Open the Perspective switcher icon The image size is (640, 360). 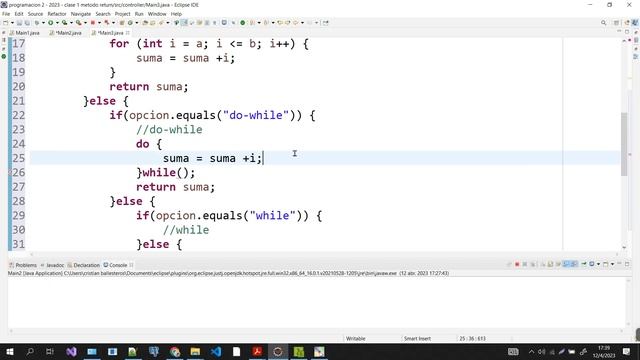tap(617, 23)
